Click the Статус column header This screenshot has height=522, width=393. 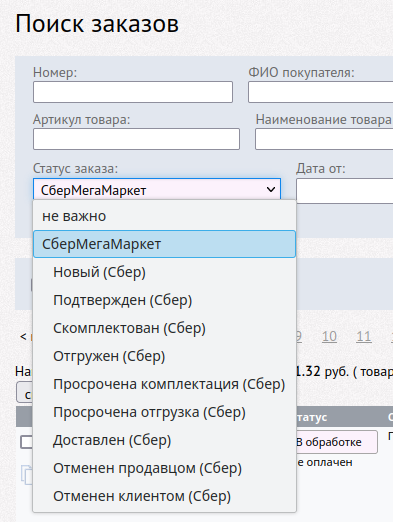(x=311, y=417)
